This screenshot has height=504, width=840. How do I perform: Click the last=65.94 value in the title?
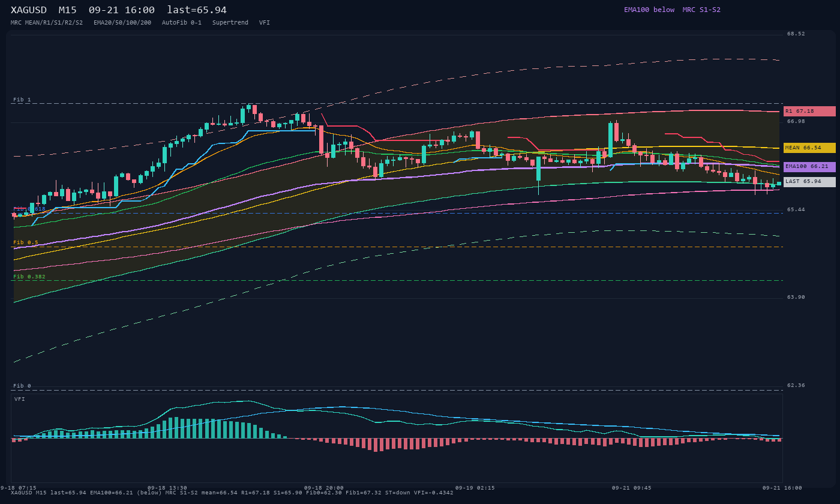click(x=197, y=10)
